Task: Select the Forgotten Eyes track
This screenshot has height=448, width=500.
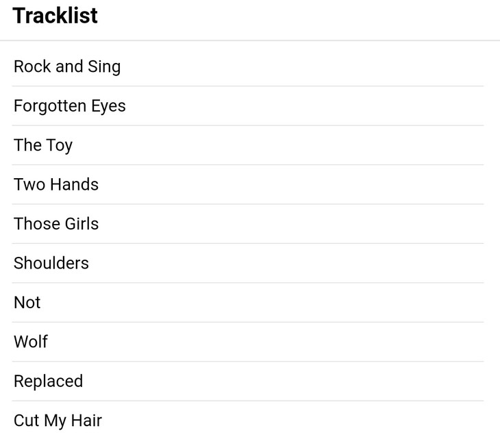Action: [x=70, y=106]
